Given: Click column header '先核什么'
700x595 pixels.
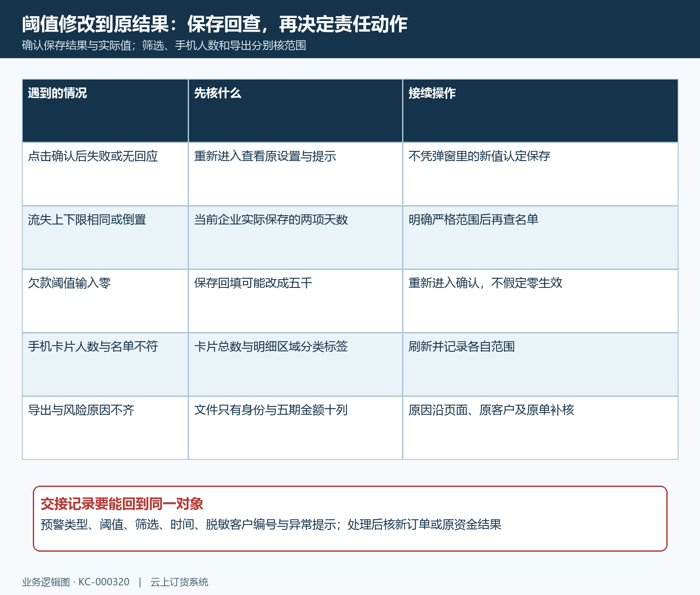Looking at the screenshot, I should tap(295, 111).
